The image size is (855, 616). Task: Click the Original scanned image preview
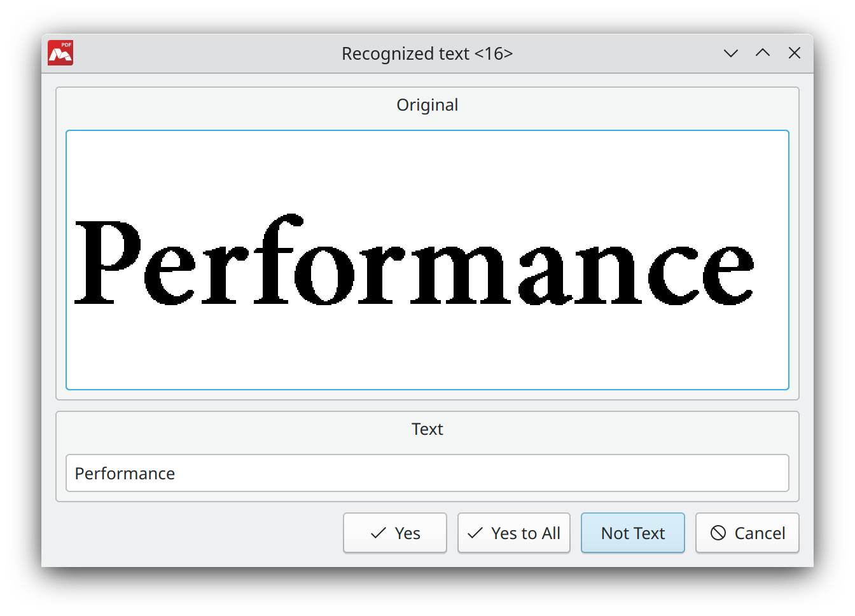coord(427,260)
